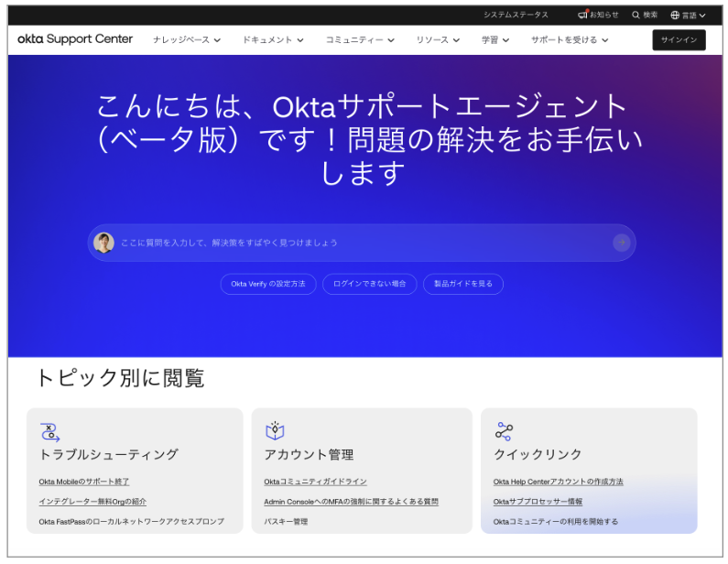Expand the コミュニティー menu chevron
Image resolution: width=728 pixels, height=564 pixels.
point(391,40)
